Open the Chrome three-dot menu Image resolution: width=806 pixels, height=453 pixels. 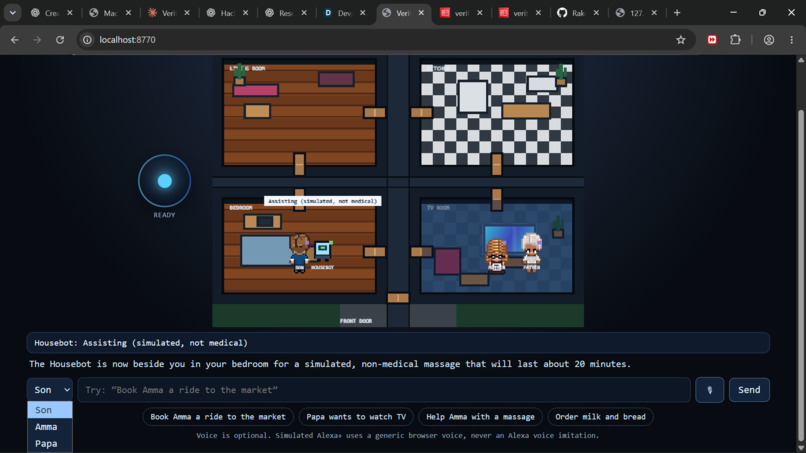tap(792, 40)
